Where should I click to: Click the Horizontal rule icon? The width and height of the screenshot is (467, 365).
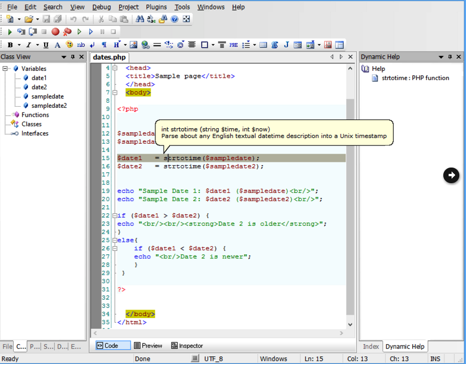(x=157, y=45)
